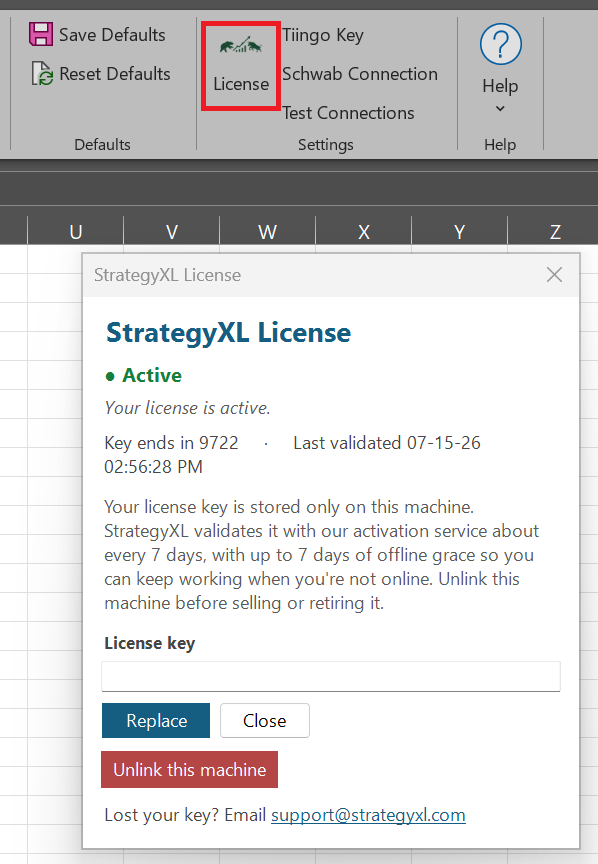Click the green Active status text

coord(152,375)
